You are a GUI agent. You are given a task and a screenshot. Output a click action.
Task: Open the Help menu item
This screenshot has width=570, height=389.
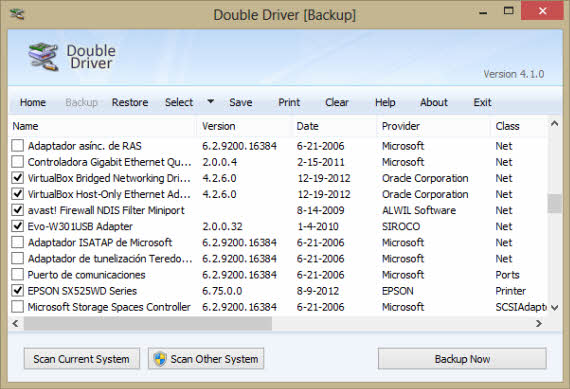click(x=385, y=103)
